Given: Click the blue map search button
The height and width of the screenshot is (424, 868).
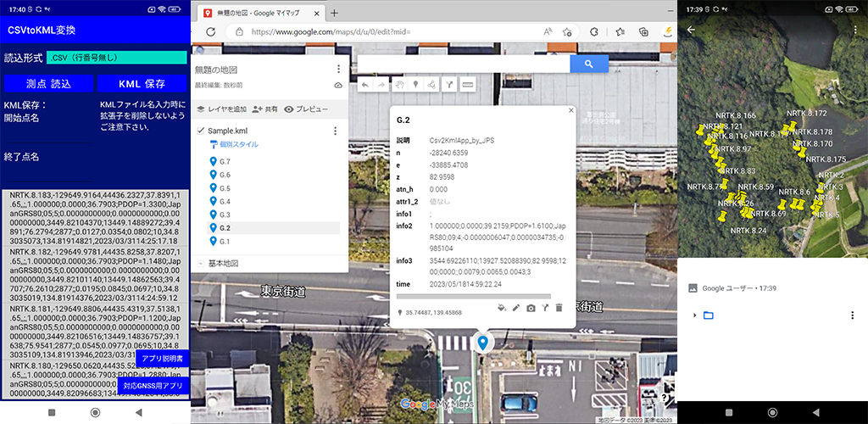Looking at the screenshot, I should point(589,64).
